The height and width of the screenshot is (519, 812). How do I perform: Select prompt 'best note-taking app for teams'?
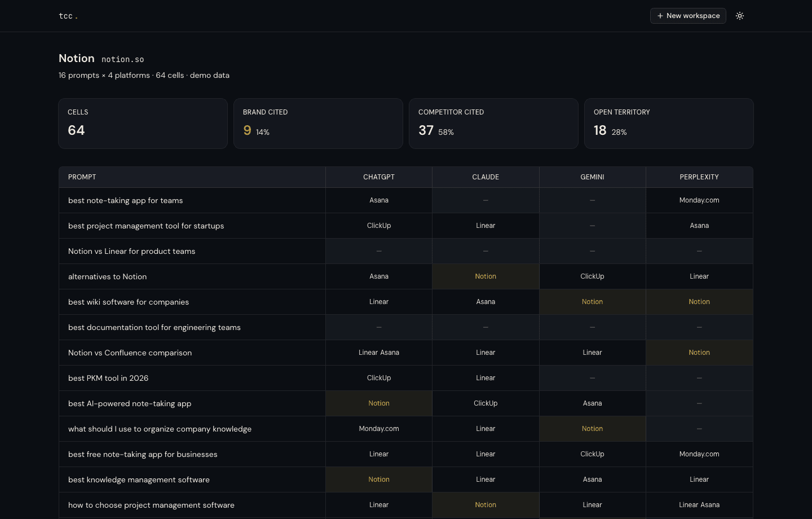192,200
